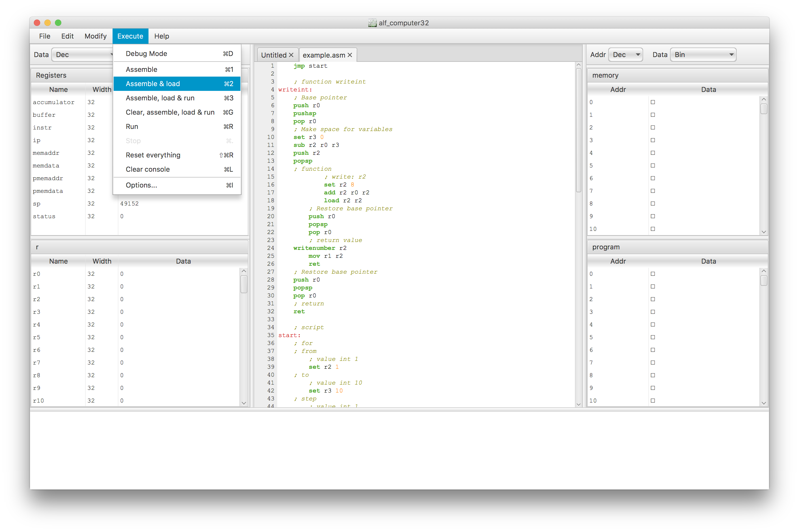Select register r0 row
The height and width of the screenshot is (532, 799).
pyautogui.click(x=135, y=274)
